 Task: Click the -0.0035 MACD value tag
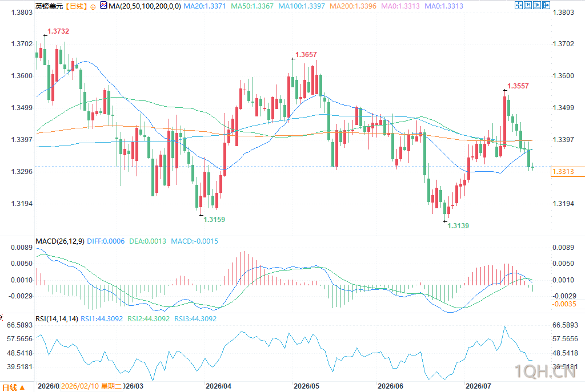click(564, 304)
